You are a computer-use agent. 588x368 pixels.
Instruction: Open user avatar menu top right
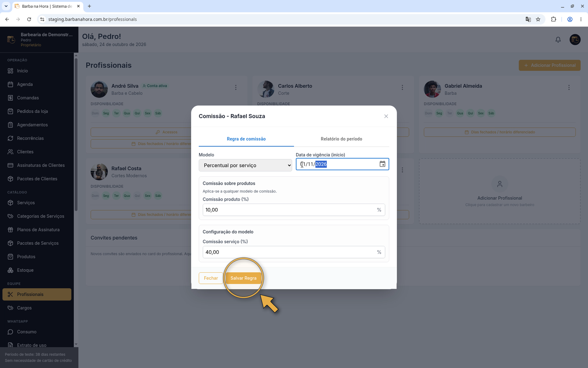click(x=575, y=39)
